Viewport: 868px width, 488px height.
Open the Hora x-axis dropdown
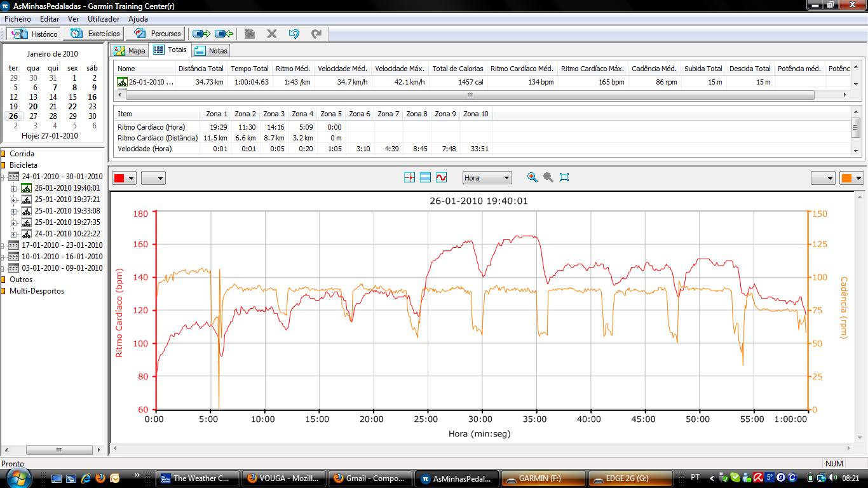tap(487, 178)
